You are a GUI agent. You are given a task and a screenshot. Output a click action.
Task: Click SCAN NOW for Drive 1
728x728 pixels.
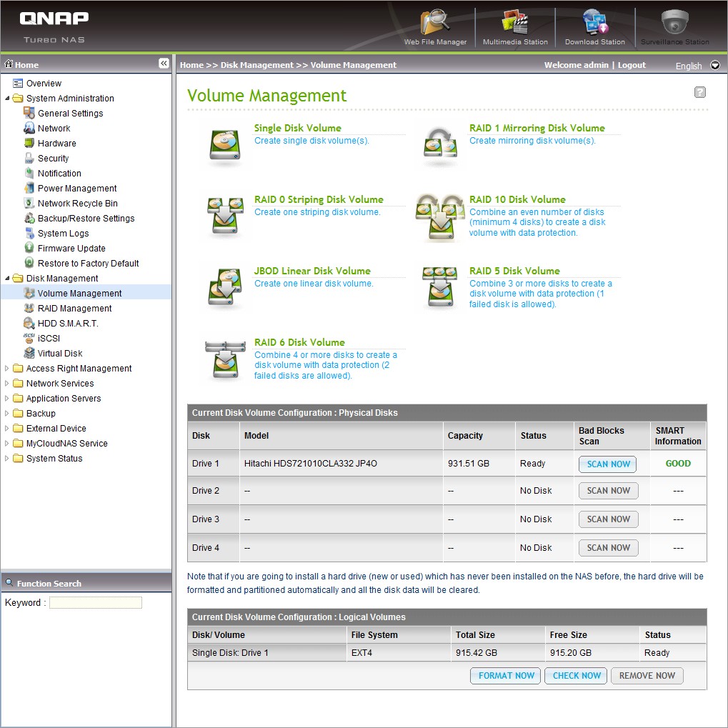[x=608, y=464]
